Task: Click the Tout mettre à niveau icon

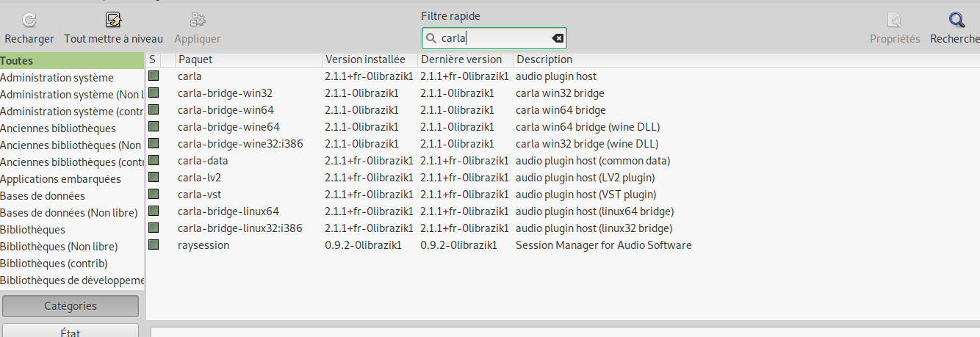Action: 113,21
